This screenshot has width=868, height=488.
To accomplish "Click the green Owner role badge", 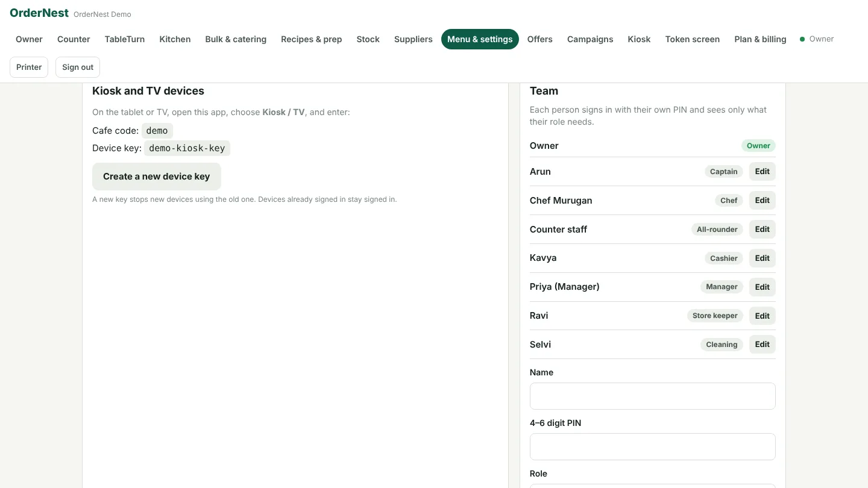I will (758, 146).
